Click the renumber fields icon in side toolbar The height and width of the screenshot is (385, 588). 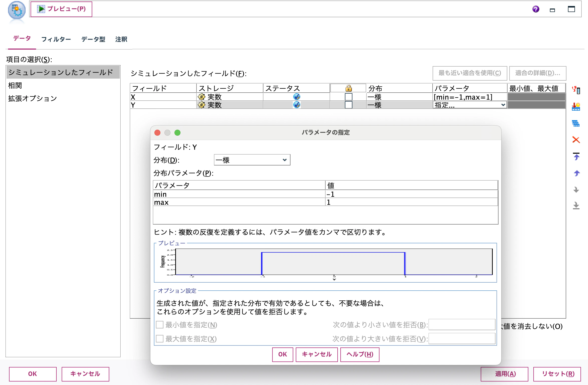[576, 90]
